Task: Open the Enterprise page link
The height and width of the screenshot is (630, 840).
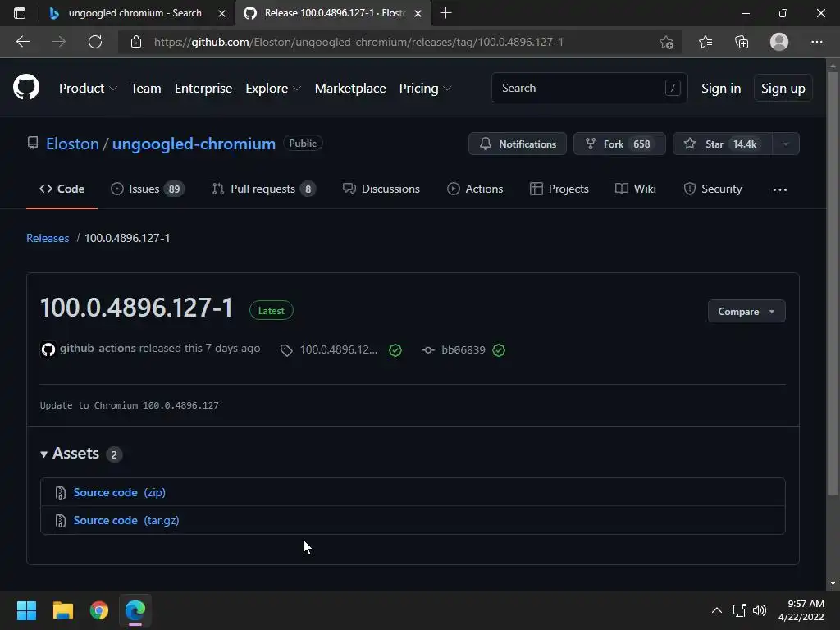Action: (x=203, y=89)
